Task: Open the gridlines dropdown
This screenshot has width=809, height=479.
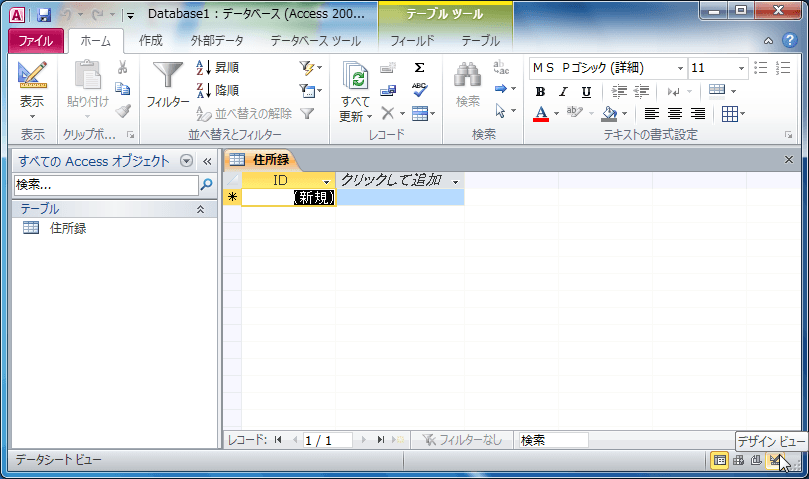Action: coord(733,114)
